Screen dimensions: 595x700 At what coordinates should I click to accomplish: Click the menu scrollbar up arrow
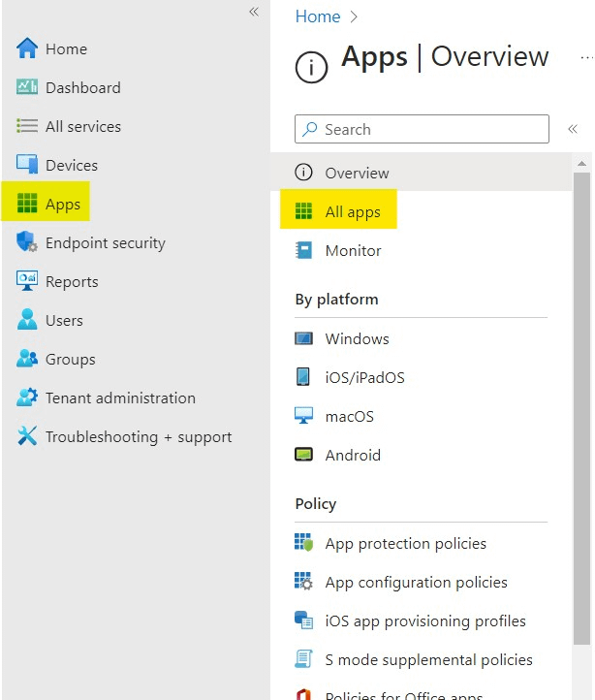pos(581,164)
